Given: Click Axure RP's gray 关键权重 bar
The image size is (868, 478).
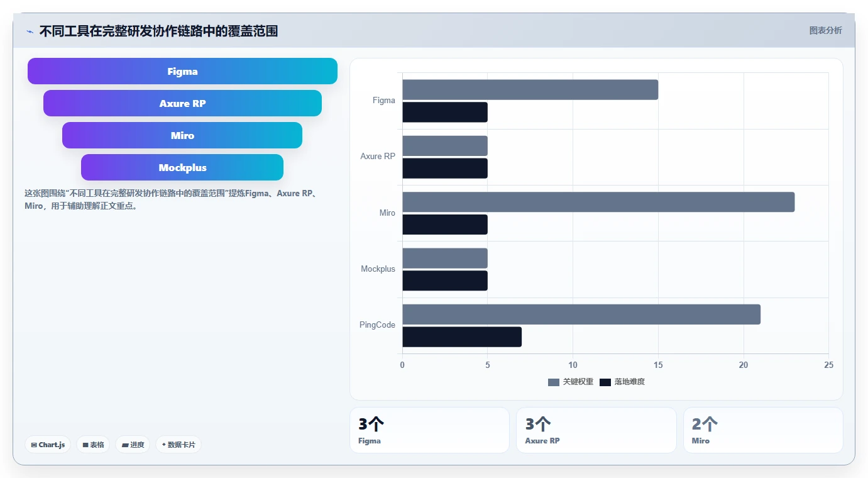Looking at the screenshot, I should (x=445, y=146).
